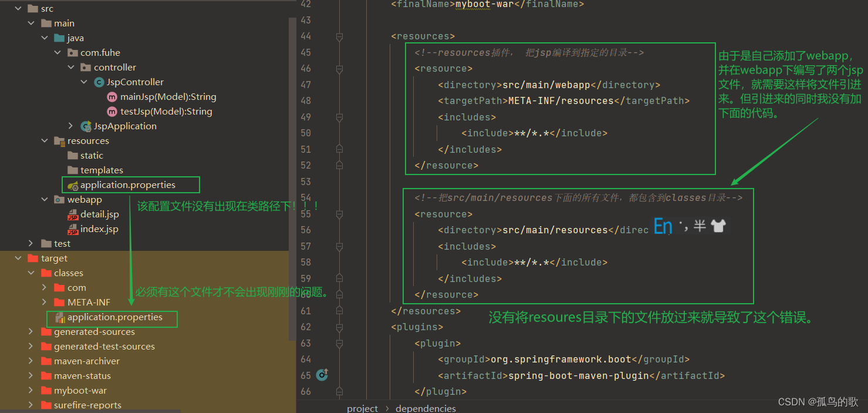Image resolution: width=868 pixels, height=413 pixels.
Task: Click the index.jsp file icon
Action: 73,230
